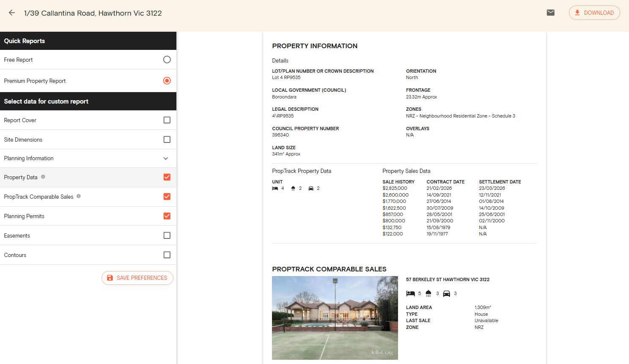Click Save Preferences button
The width and height of the screenshot is (629, 364).
pyautogui.click(x=137, y=278)
